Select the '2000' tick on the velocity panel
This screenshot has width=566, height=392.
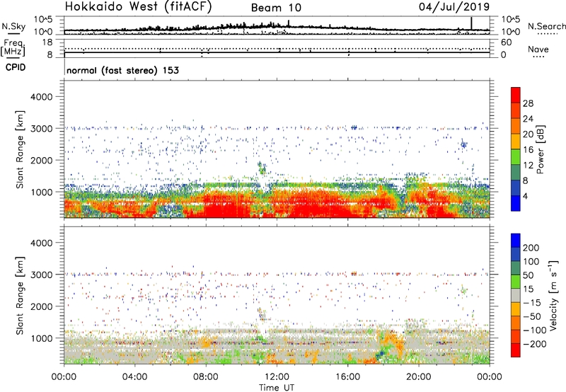(x=41, y=306)
